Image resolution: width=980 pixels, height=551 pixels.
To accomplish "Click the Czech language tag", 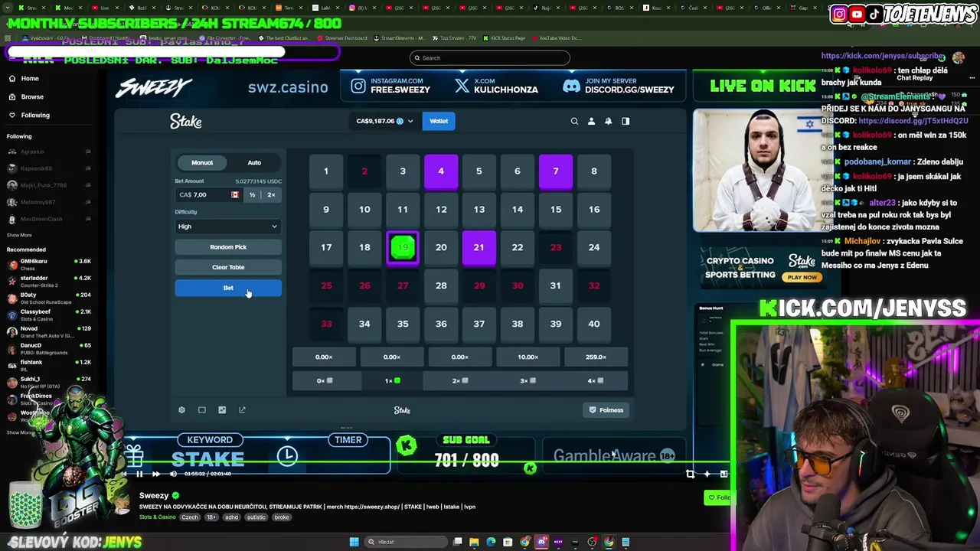I will pyautogui.click(x=189, y=517).
